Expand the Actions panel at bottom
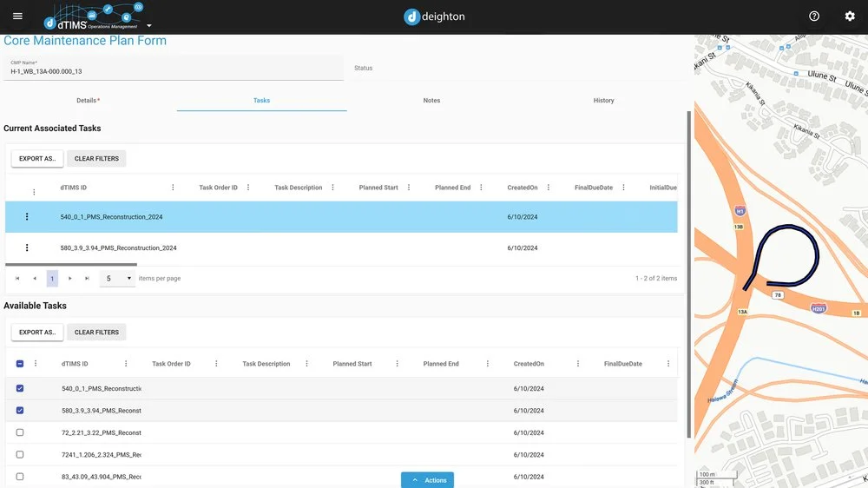The height and width of the screenshot is (488, 868). 427,480
